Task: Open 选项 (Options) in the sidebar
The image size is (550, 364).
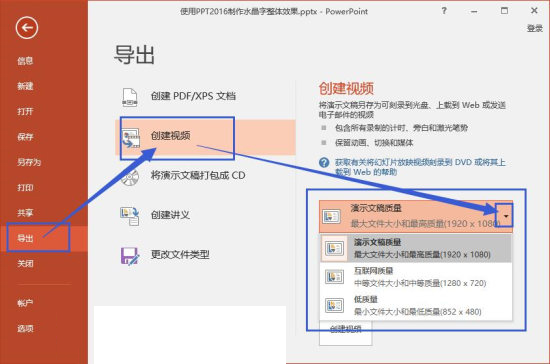Action: click(25, 329)
